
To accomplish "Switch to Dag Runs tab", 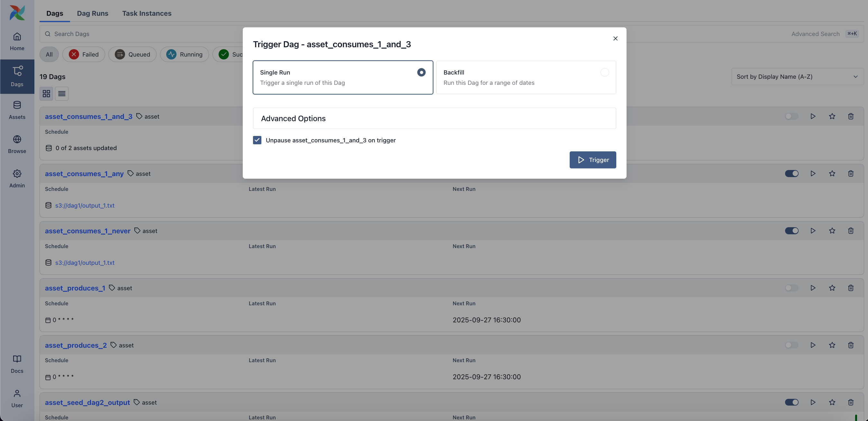I will (92, 13).
